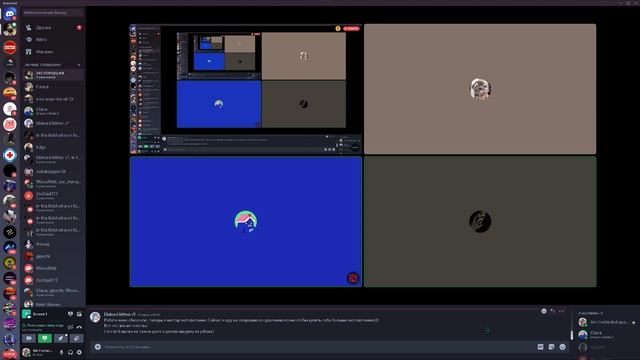Open the Friends (Друзья) tab
Image resolution: width=640 pixels, height=360 pixels.
[53, 27]
